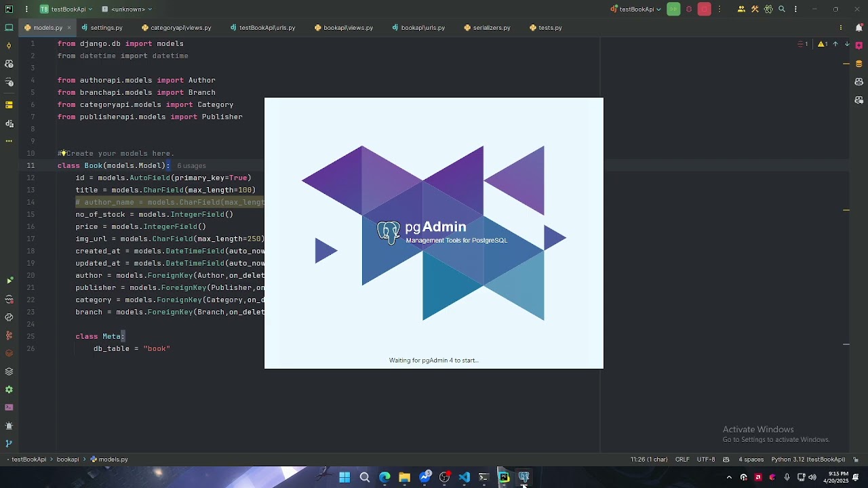Image resolution: width=868 pixels, height=488 pixels.
Task: Click the taskbar volume speaker icon
Action: pos(812,478)
